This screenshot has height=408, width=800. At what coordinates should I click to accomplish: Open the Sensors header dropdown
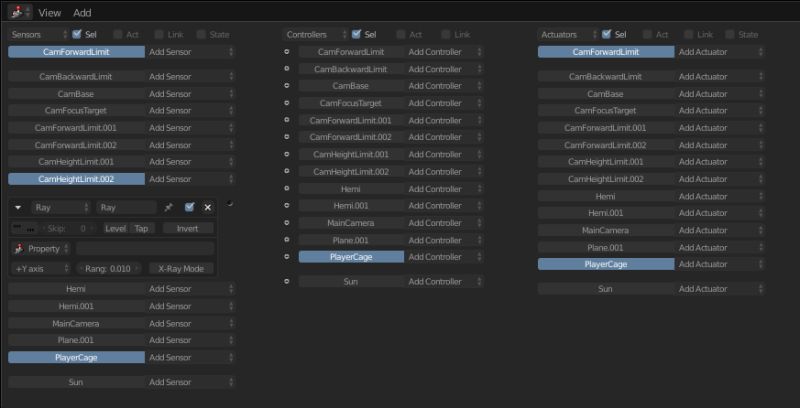(39, 34)
